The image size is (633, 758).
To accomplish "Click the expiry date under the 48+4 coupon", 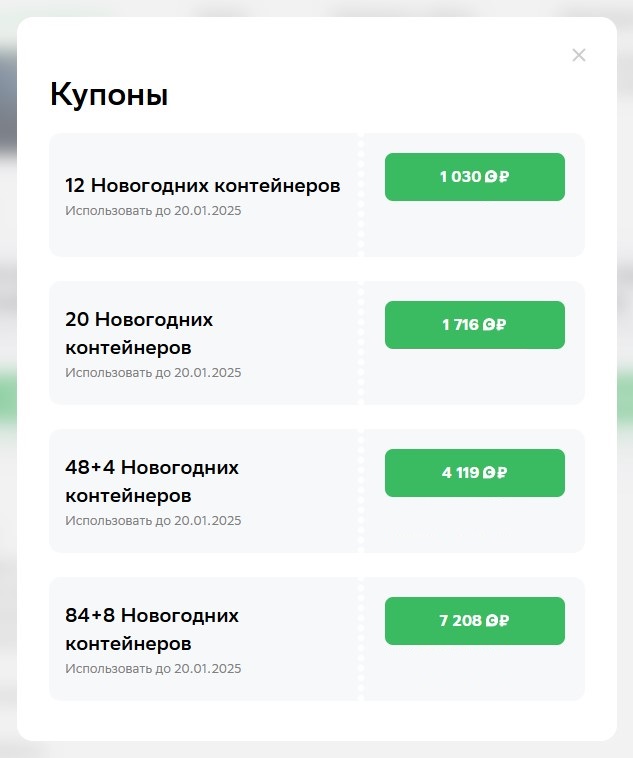I will click(153, 521).
